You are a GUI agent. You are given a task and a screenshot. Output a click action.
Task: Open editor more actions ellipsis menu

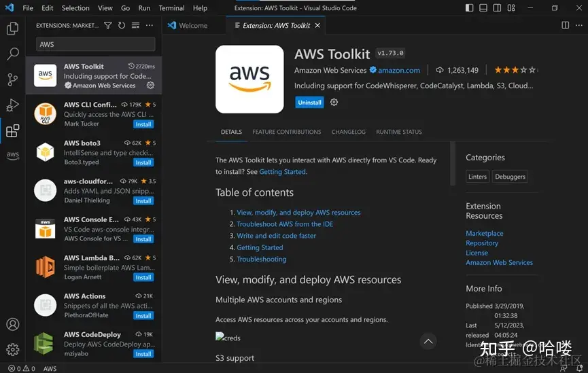point(578,25)
